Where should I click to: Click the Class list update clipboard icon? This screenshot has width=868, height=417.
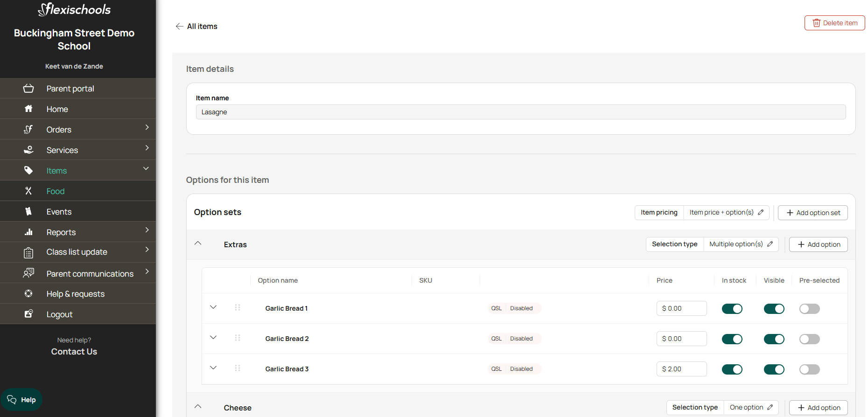coord(28,252)
